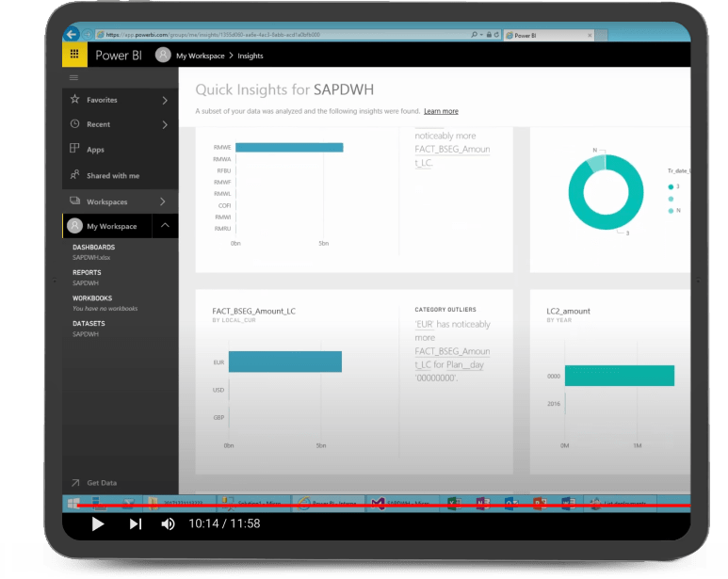Click the My Workspace breadcrumb link
Screen dimensions: 728x579
pyautogui.click(x=200, y=56)
